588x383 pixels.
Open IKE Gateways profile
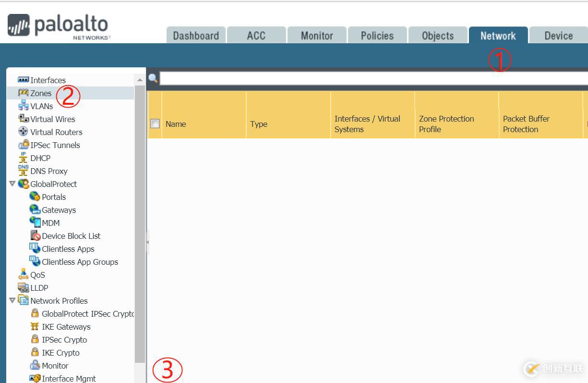coord(66,327)
